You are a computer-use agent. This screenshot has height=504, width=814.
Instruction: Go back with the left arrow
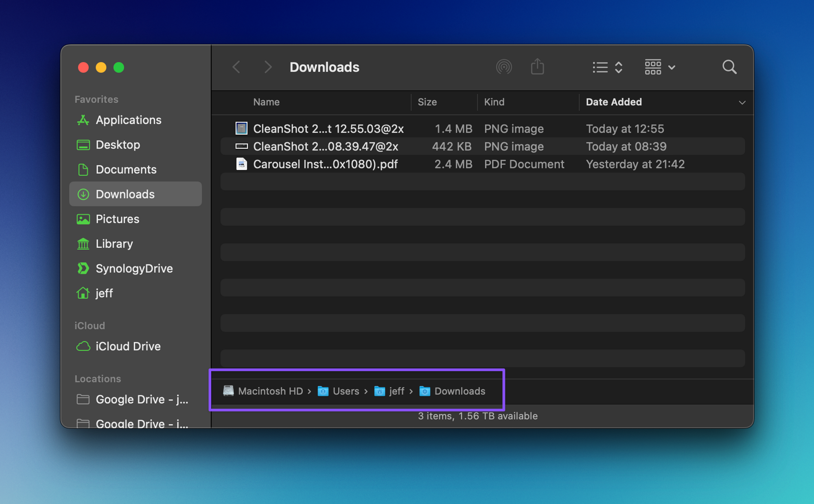[236, 67]
